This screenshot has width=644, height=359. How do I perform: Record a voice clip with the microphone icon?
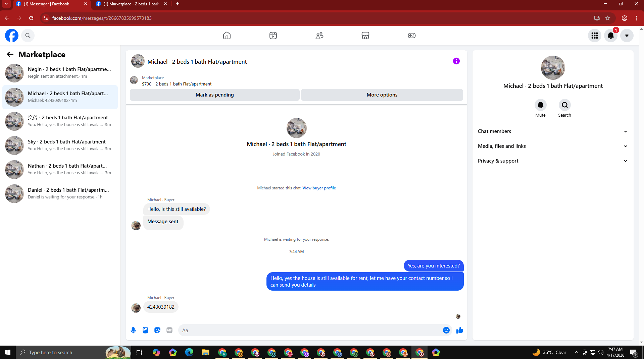(x=133, y=330)
